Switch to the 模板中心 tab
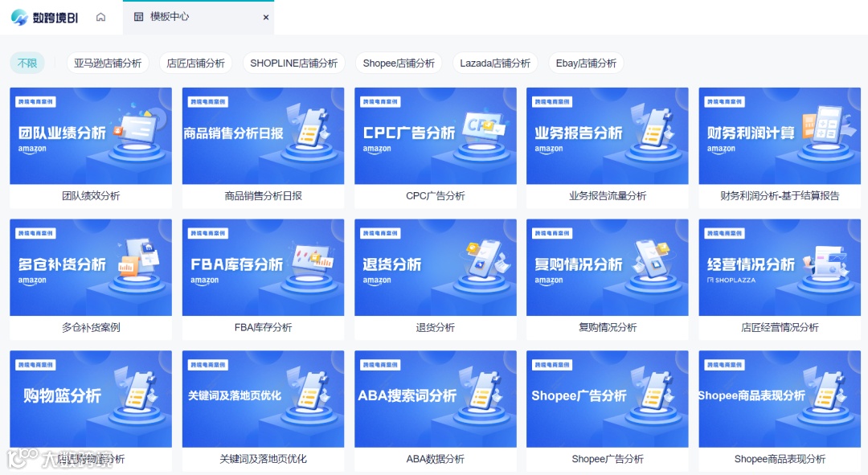This screenshot has width=868, height=475. click(168, 17)
